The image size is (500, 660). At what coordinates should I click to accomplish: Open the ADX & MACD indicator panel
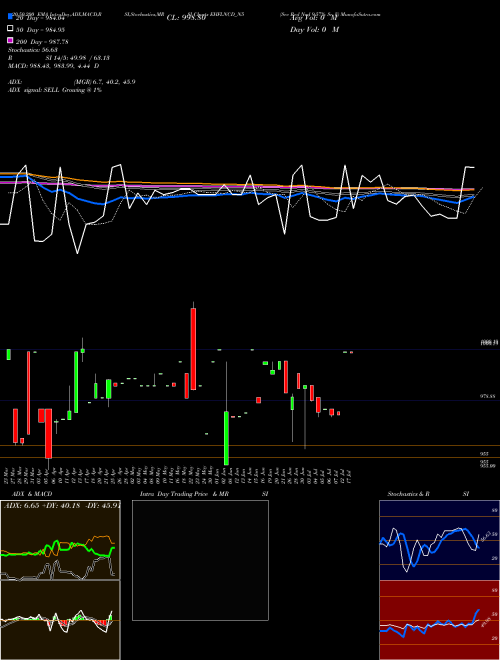pos(60,540)
